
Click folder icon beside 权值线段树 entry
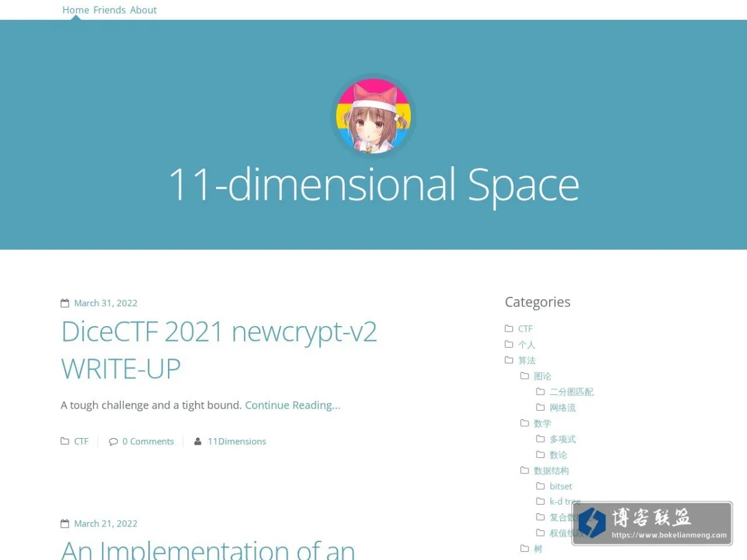click(540, 533)
